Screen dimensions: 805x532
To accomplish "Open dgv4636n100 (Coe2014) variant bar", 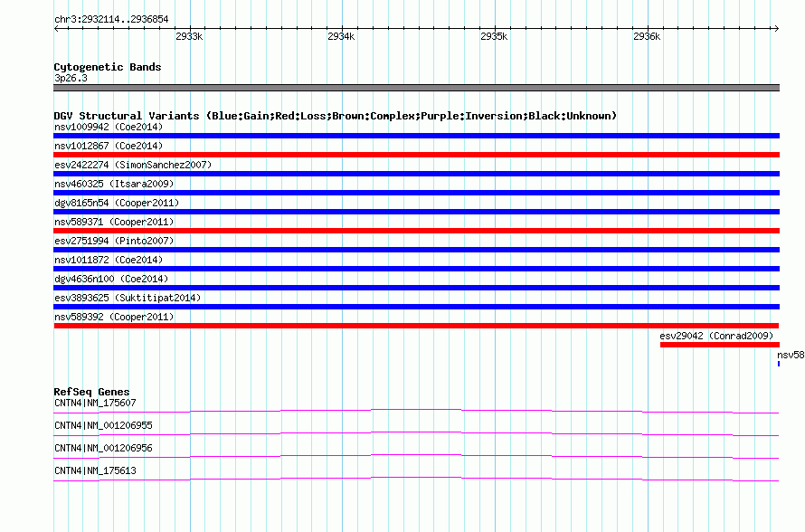I will (x=416, y=288).
